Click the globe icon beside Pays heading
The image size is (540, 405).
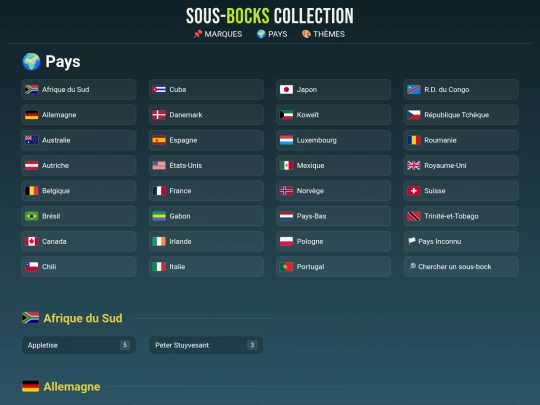tap(31, 62)
